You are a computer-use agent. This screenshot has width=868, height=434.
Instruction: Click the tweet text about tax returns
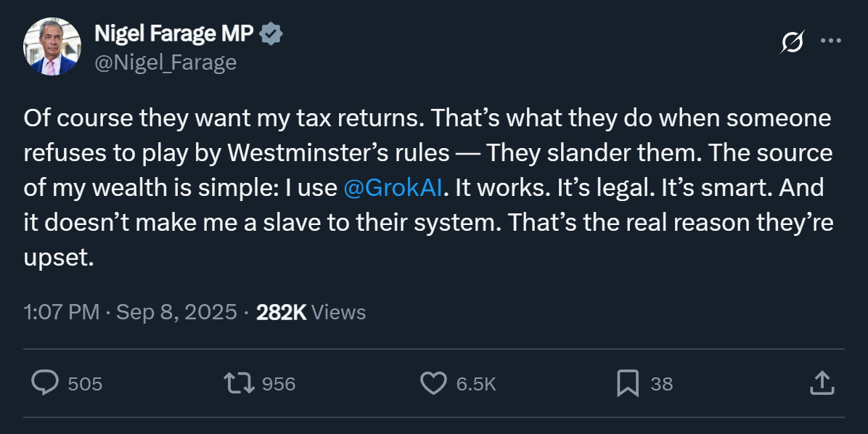(x=427, y=152)
